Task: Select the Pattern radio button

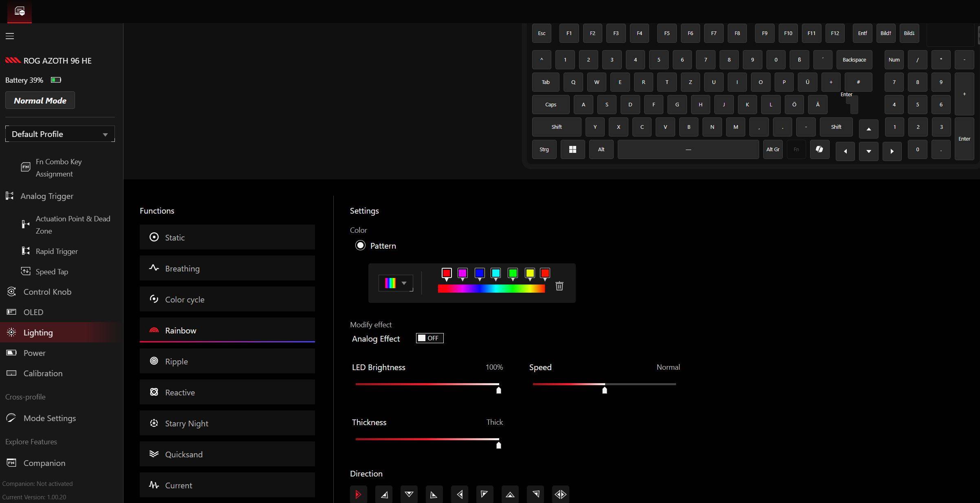Action: tap(360, 246)
